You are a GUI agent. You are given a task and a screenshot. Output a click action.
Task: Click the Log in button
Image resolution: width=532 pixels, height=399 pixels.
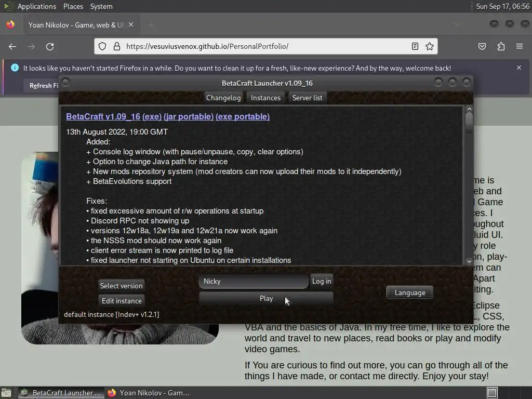click(x=321, y=281)
